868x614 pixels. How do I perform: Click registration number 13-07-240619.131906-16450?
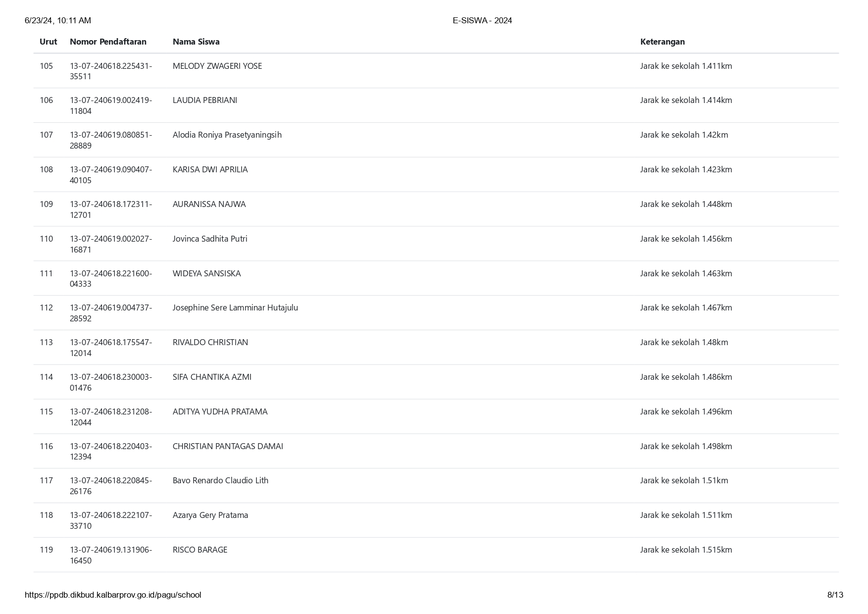point(111,555)
